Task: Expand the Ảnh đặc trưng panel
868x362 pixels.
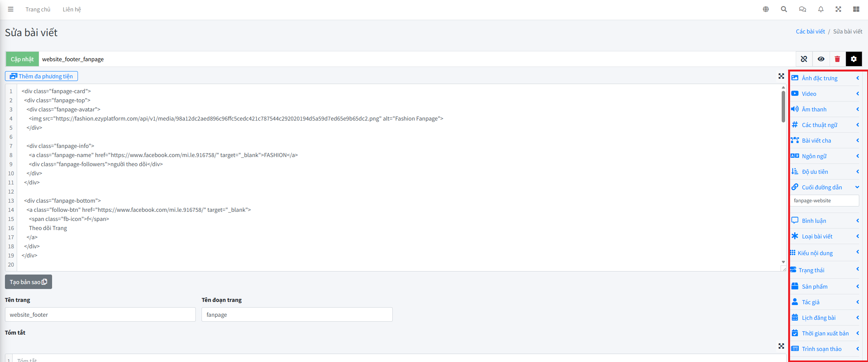Action: pyautogui.click(x=825, y=78)
